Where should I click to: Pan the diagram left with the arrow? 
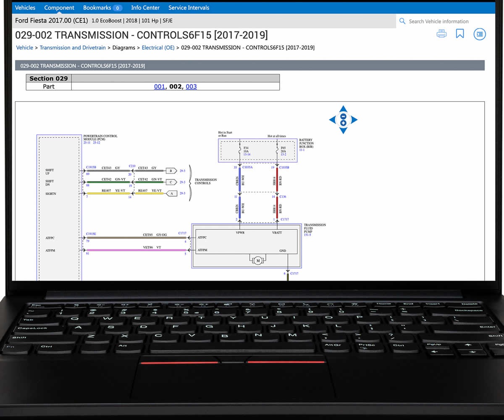332,120
